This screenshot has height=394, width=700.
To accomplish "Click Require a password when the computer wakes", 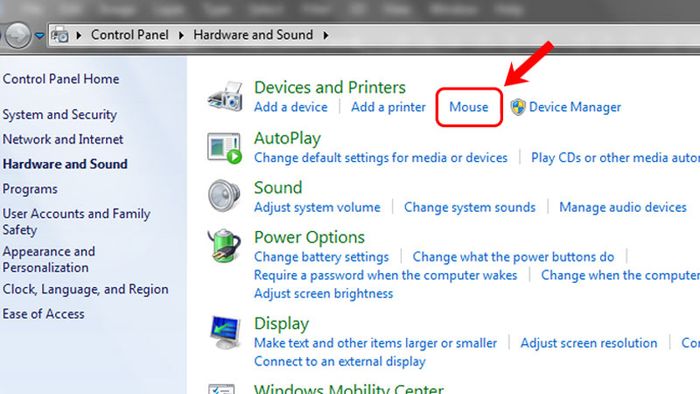I will pos(386,275).
